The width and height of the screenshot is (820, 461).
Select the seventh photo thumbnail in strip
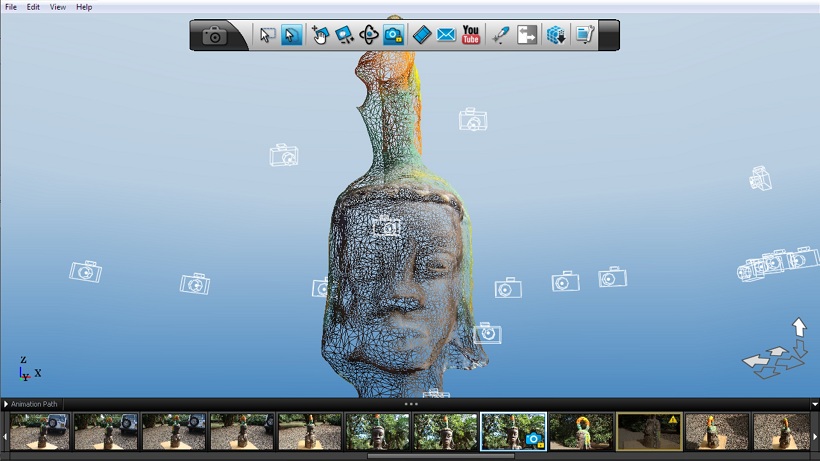[x=446, y=432]
